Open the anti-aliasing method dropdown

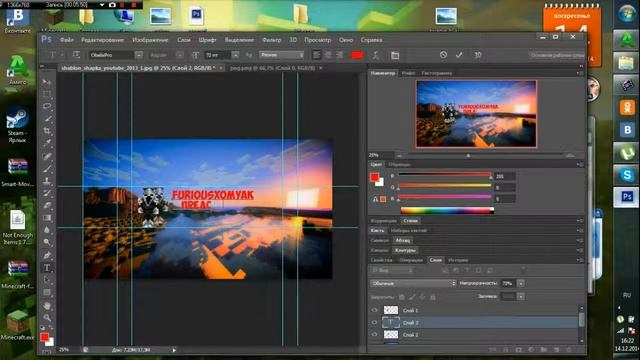[x=282, y=55]
